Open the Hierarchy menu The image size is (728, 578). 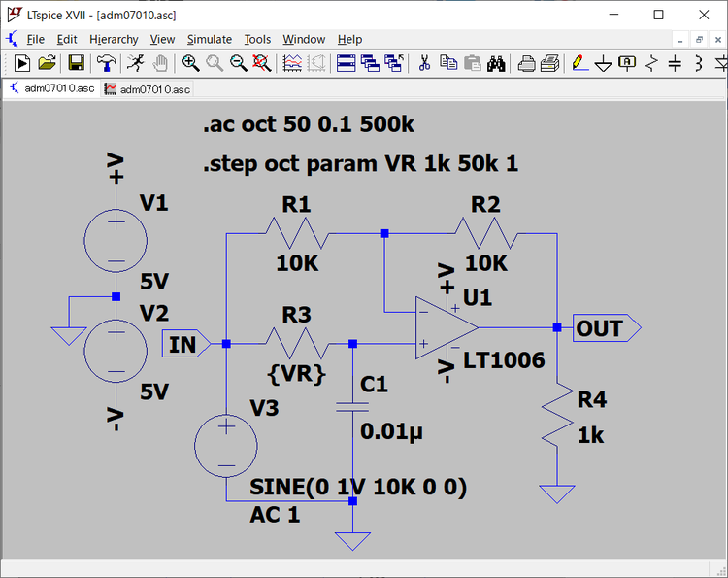pyautogui.click(x=114, y=39)
